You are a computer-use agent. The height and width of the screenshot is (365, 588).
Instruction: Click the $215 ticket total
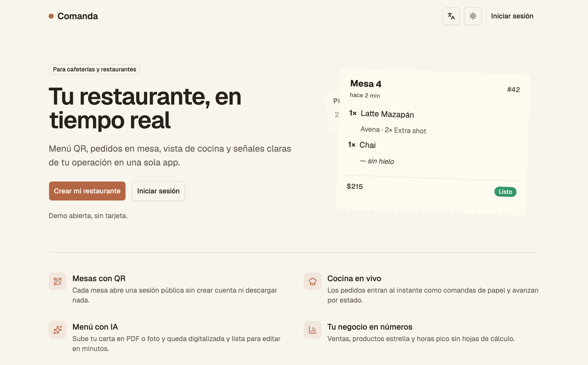point(355,186)
